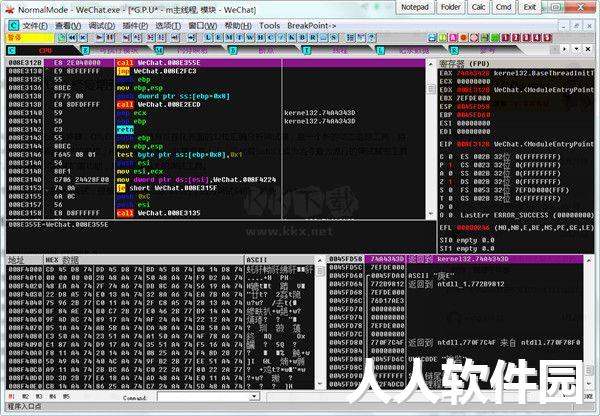
Task: Click the Folder button
Action: [450, 7]
